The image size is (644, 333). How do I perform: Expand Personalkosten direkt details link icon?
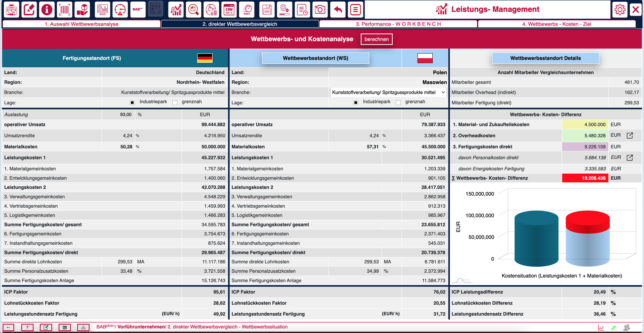click(630, 157)
